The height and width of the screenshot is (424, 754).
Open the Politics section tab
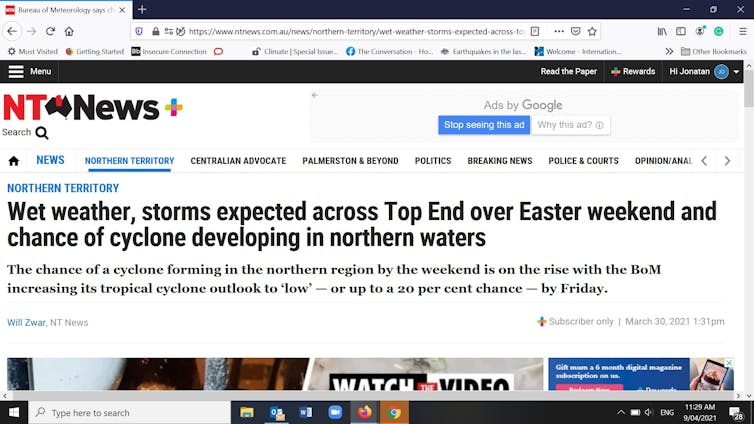tap(433, 161)
